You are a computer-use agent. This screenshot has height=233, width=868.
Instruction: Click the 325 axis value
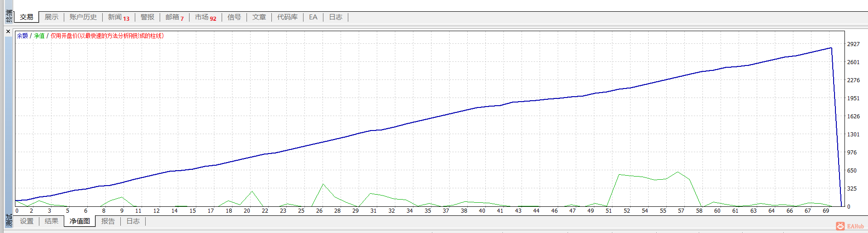click(x=852, y=188)
